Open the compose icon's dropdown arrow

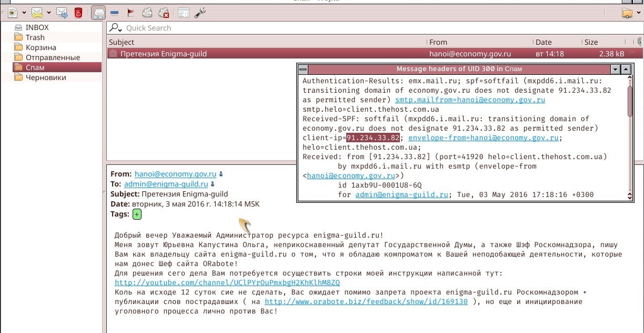pos(24,13)
